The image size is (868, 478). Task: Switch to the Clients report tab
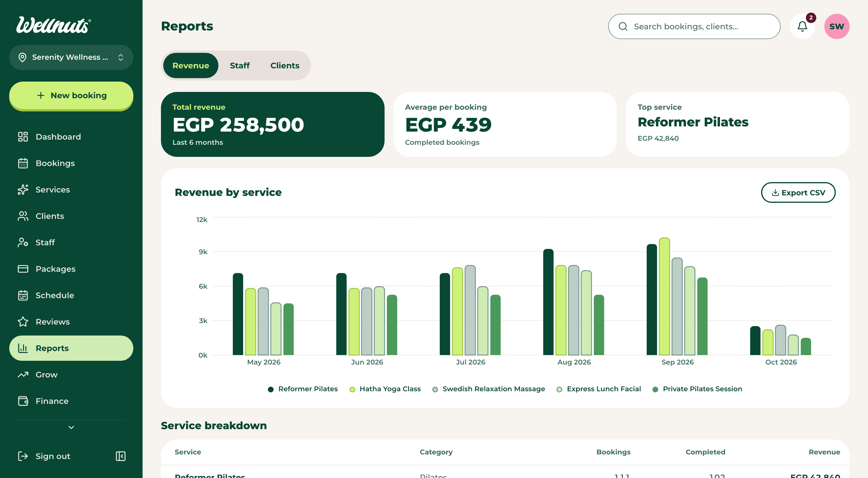coord(285,65)
